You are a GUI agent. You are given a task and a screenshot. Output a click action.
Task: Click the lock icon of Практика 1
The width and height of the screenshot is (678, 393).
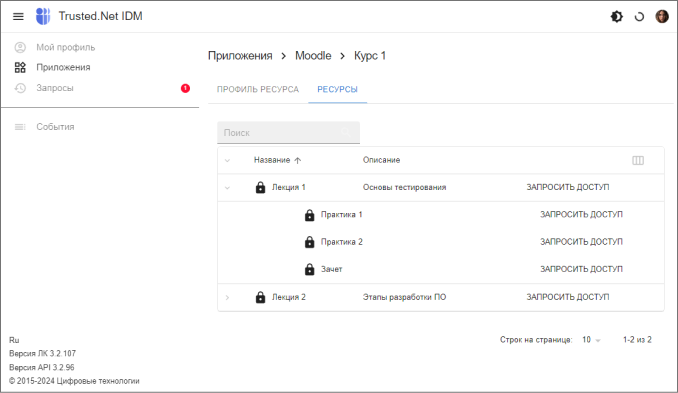(x=310, y=215)
